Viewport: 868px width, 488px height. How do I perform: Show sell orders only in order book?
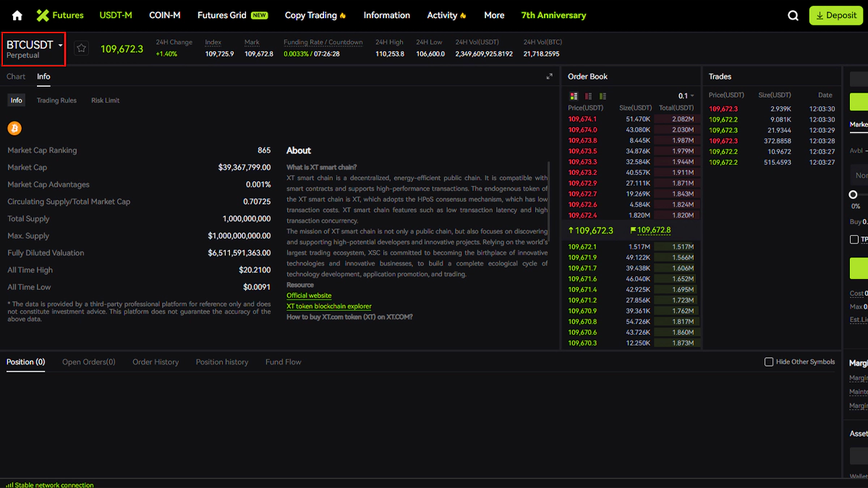click(589, 96)
